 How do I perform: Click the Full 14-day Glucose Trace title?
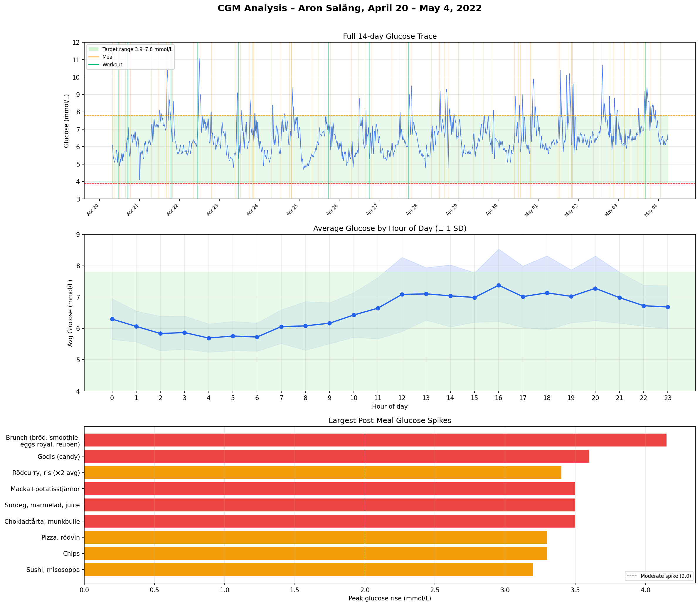[x=389, y=36]
